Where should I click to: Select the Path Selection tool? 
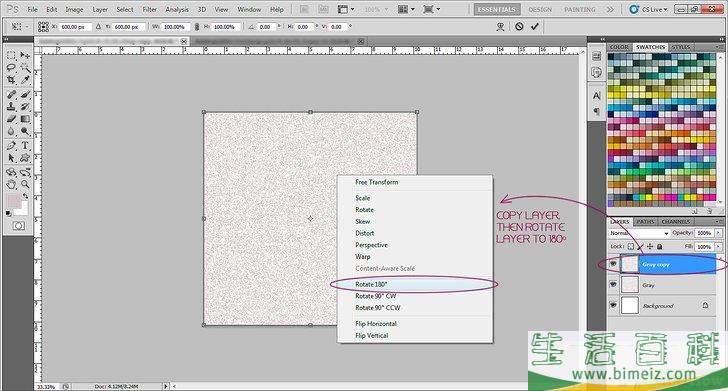[x=11, y=158]
